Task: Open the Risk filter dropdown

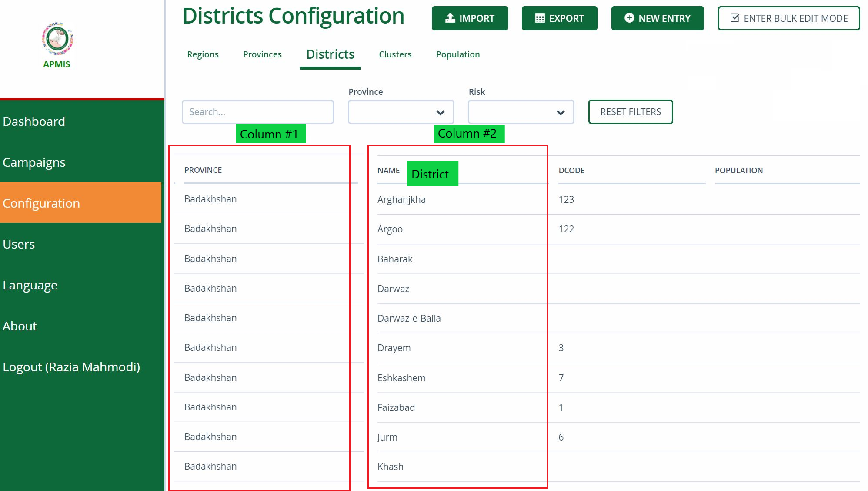Action: coord(520,112)
